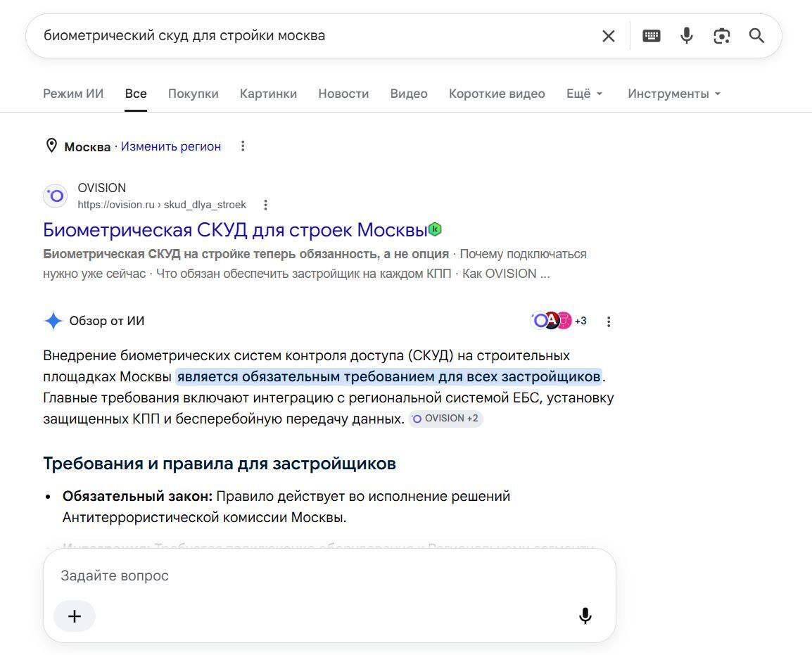
Task: Expand the Ещё dropdown
Action: pyautogui.click(x=584, y=94)
